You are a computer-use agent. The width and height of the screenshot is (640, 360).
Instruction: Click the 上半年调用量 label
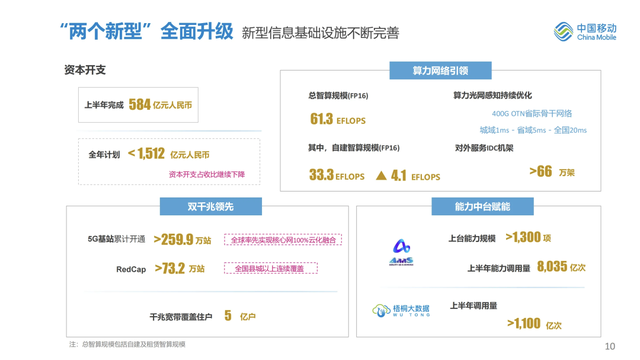(x=473, y=306)
